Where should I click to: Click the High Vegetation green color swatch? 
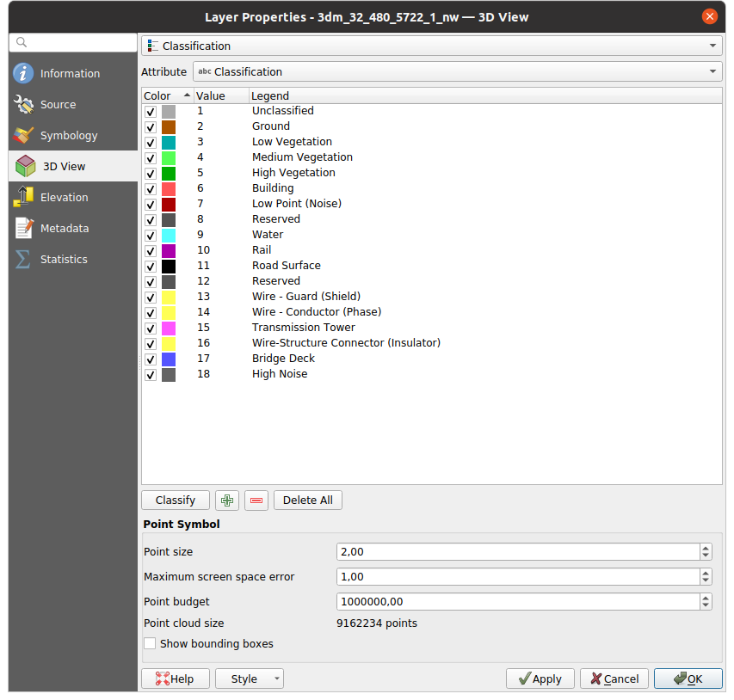click(169, 173)
